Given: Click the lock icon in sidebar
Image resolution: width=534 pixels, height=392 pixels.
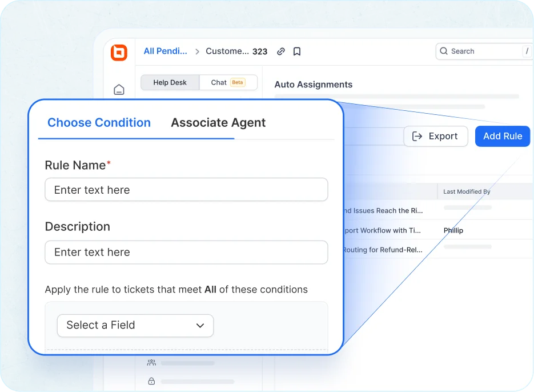Looking at the screenshot, I should coord(151,381).
